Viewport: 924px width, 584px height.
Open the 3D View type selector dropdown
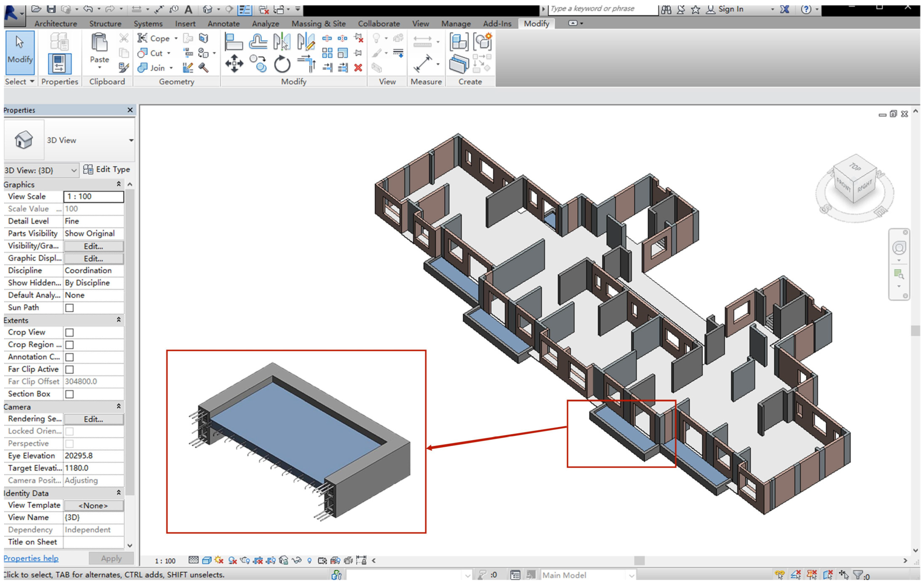click(131, 141)
